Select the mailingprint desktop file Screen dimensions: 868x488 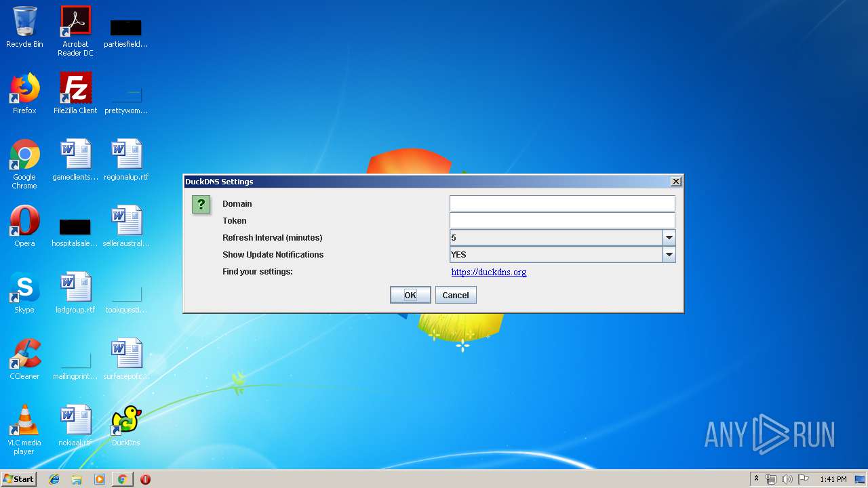coord(75,365)
